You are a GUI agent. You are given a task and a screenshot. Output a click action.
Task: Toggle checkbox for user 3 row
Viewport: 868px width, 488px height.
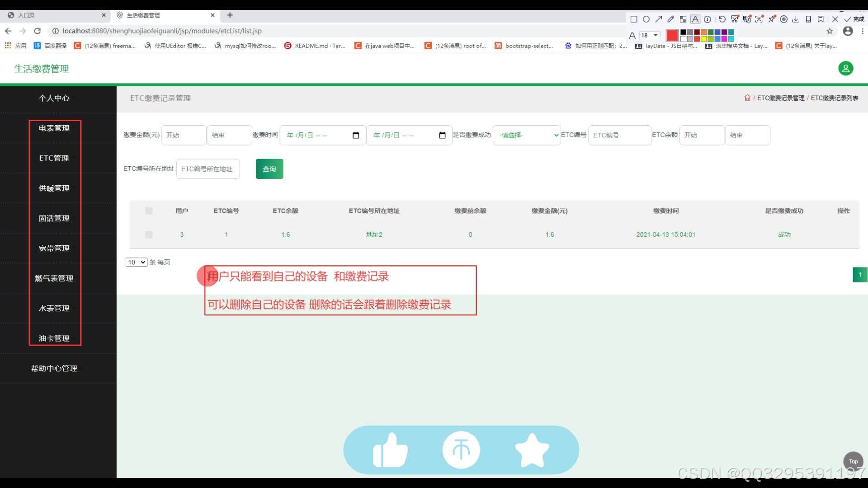pos(149,235)
